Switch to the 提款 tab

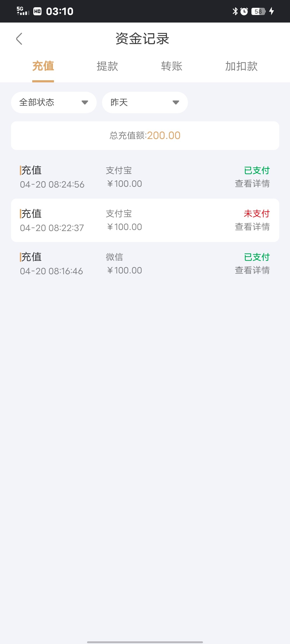107,66
